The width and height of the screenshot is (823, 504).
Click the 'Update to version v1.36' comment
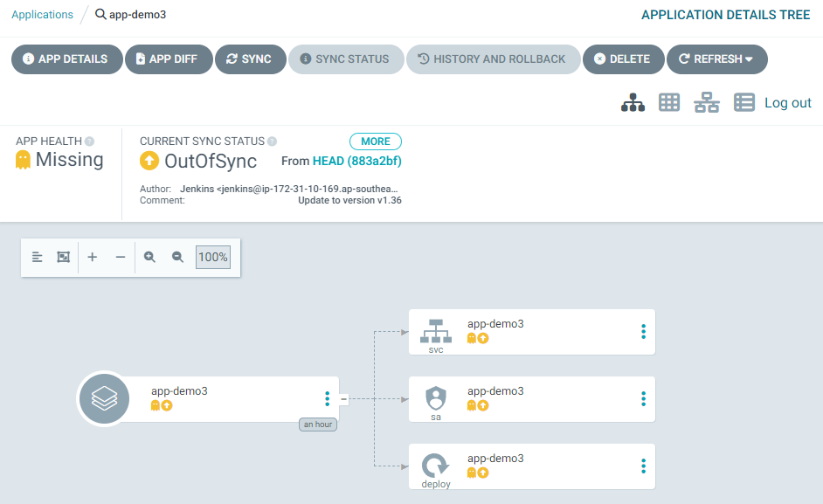349,201
